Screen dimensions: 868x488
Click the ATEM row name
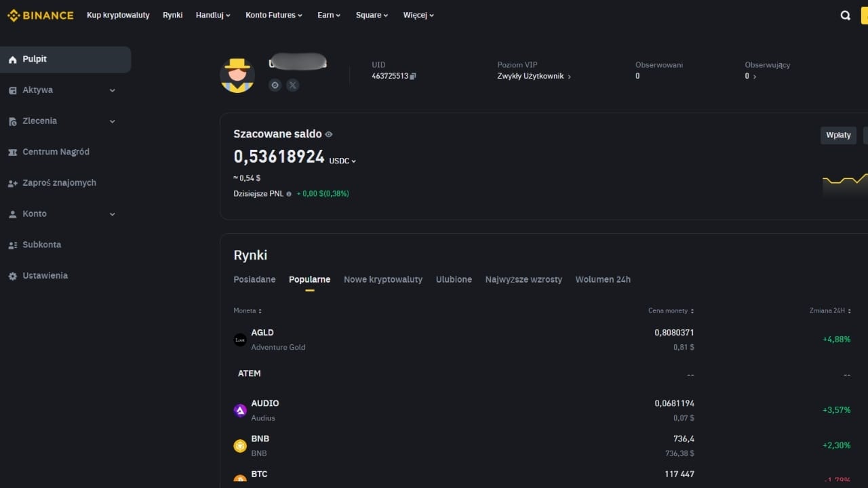(x=249, y=373)
